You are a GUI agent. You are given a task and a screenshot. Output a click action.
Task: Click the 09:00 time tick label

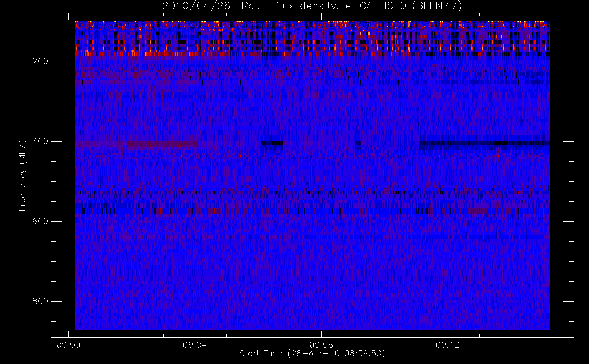(68, 345)
